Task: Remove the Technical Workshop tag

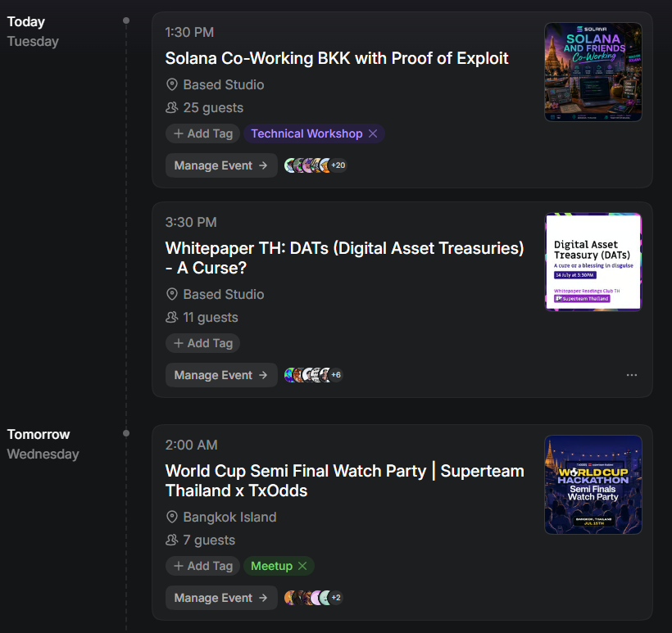Action: [373, 133]
